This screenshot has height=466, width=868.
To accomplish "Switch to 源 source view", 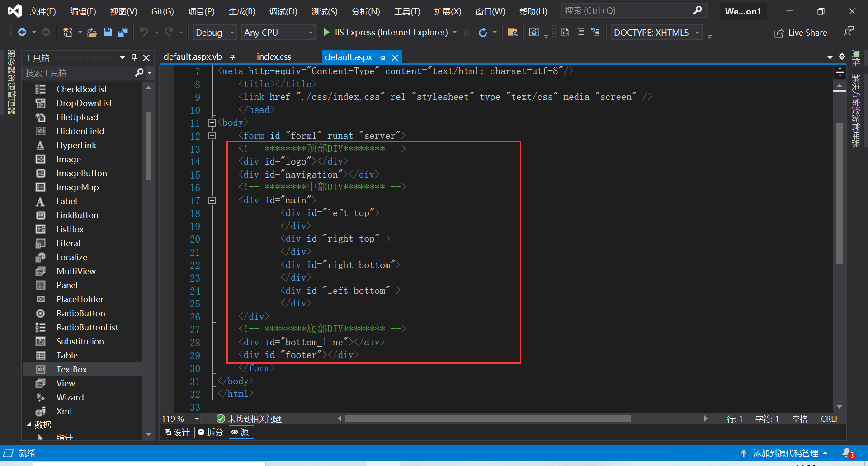I will [241, 432].
